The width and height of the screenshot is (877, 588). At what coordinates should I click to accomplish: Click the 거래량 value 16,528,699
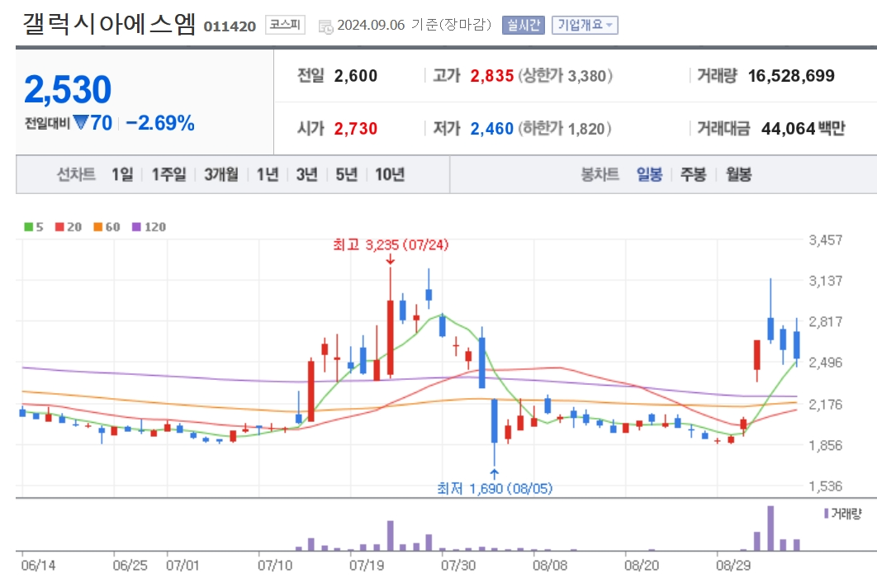point(791,75)
